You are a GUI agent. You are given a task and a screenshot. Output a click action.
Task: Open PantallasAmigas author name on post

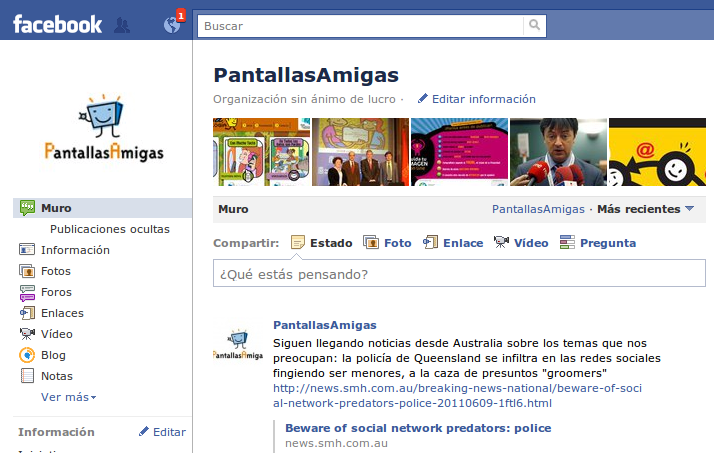point(325,325)
